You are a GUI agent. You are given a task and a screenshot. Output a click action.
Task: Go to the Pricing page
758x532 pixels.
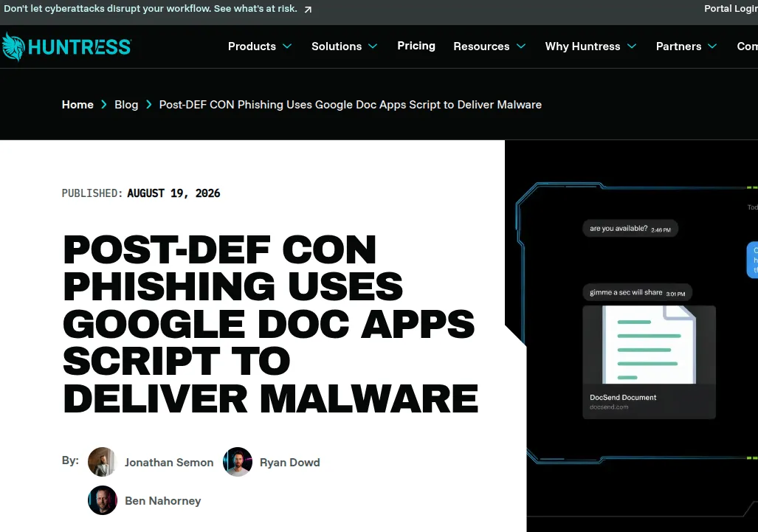[x=416, y=46]
